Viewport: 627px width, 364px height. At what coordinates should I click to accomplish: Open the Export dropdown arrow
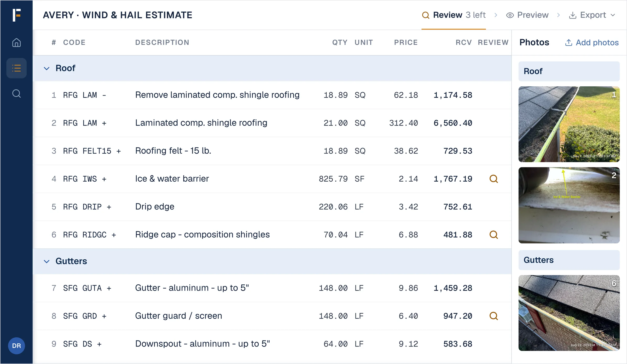coord(613,15)
